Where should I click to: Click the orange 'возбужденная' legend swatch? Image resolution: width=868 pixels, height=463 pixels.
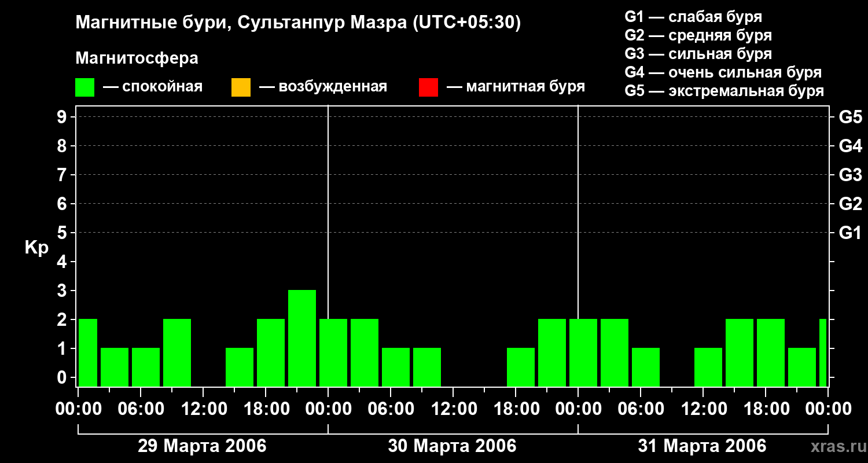(x=241, y=87)
